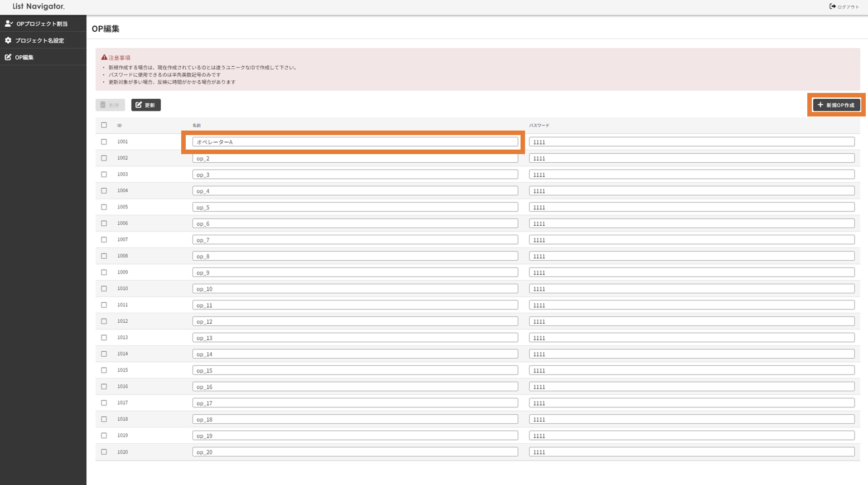Edit the op_12 name input
This screenshot has height=485, width=868.
(355, 321)
